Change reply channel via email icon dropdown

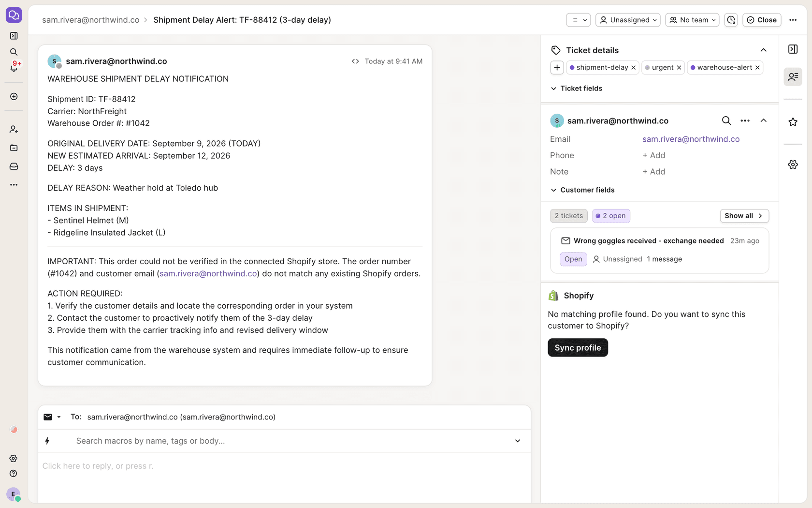click(52, 417)
